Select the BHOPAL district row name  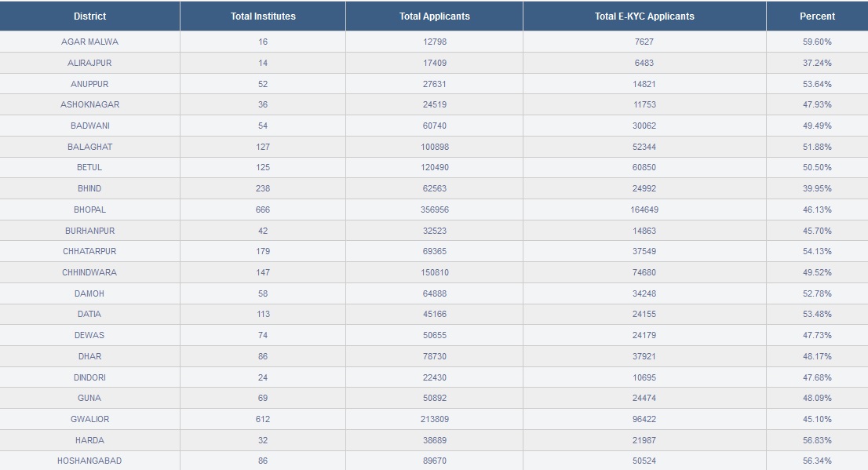tap(89, 209)
